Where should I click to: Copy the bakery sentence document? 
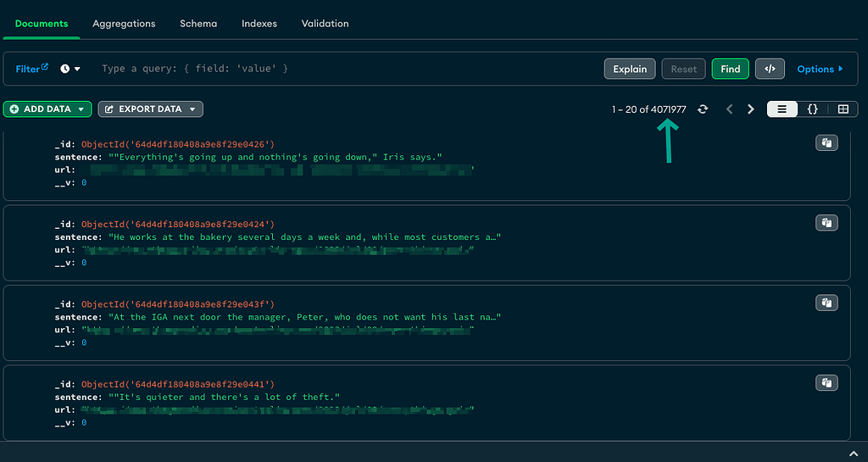pos(826,223)
